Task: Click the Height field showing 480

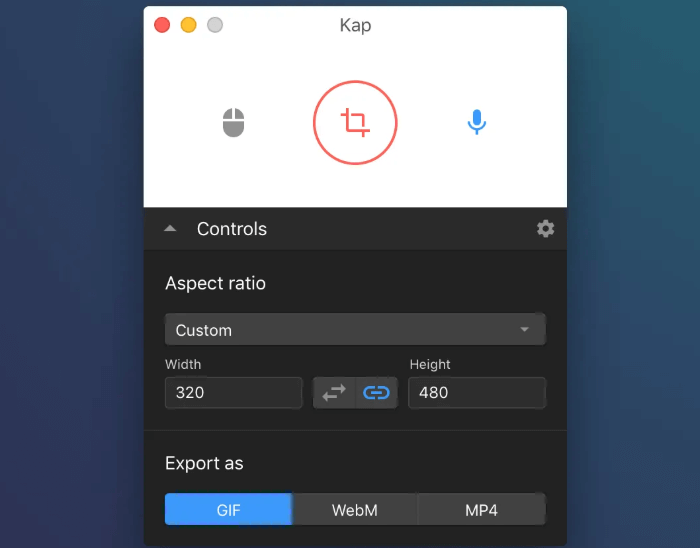Action: tap(477, 393)
